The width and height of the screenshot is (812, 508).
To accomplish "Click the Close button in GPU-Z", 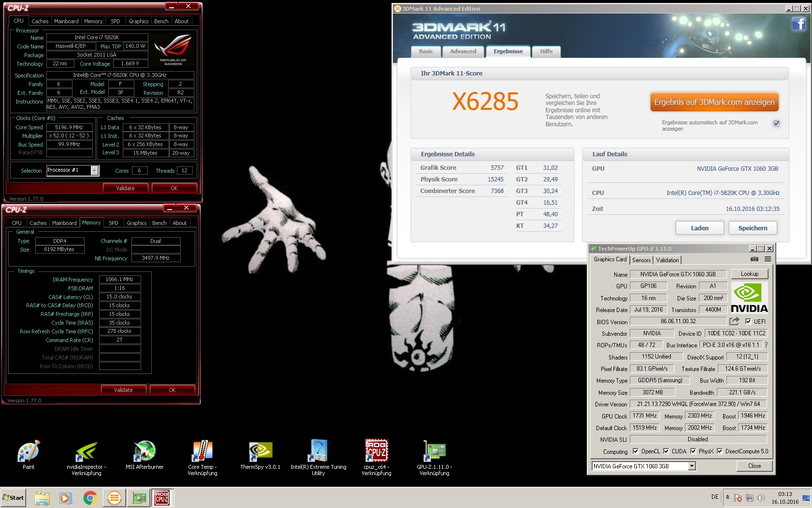I will pos(754,466).
